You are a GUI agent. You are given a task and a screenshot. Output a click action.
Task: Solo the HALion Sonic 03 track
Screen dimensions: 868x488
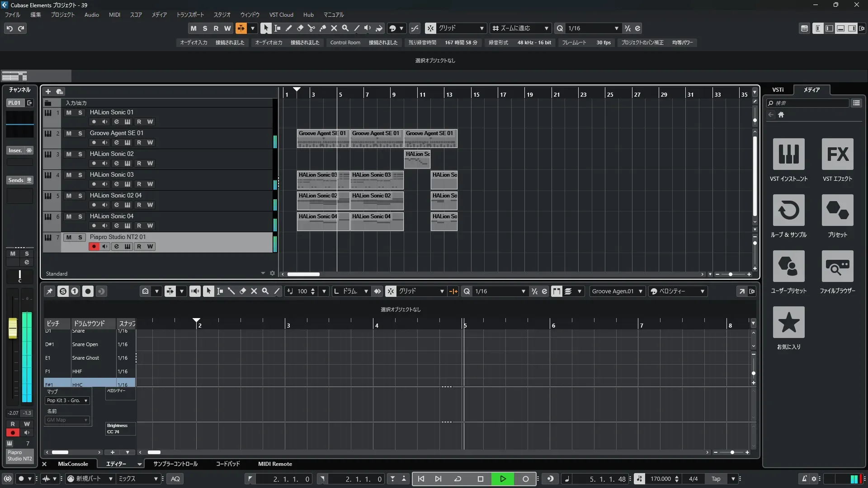(x=80, y=175)
